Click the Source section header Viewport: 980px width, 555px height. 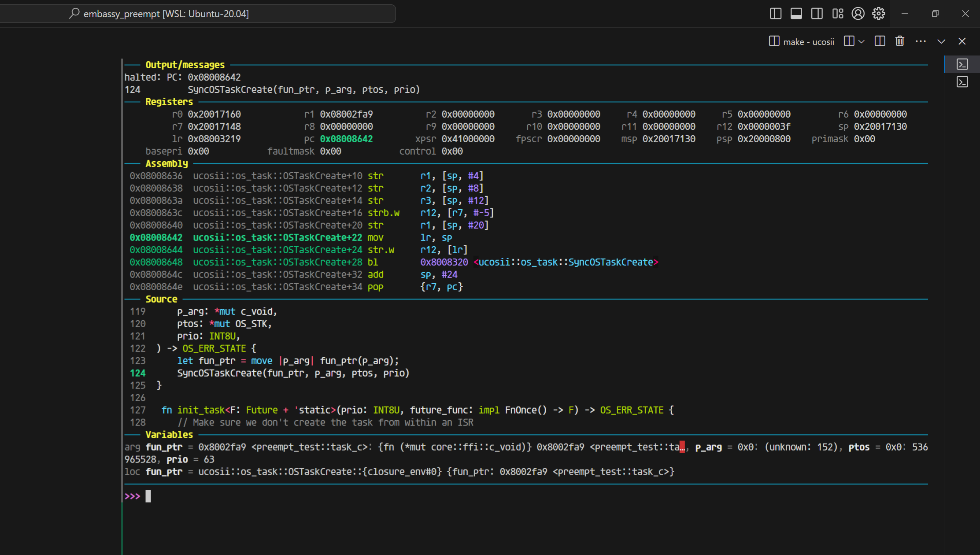tap(161, 299)
